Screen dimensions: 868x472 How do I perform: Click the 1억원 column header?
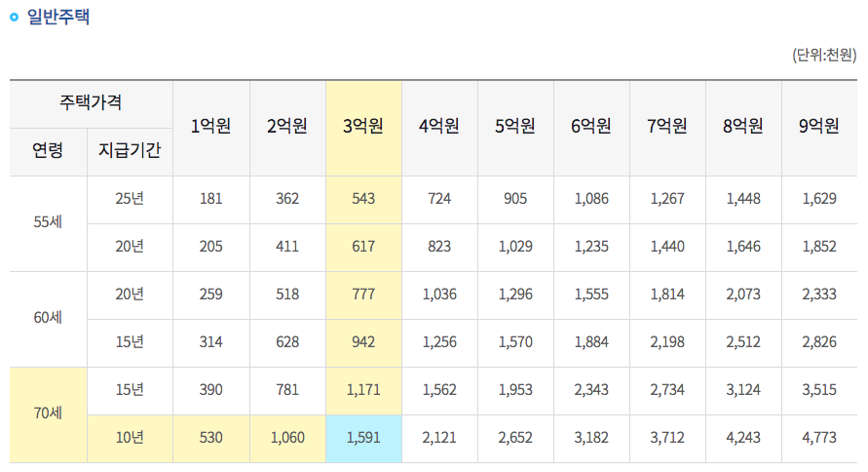tap(210, 128)
